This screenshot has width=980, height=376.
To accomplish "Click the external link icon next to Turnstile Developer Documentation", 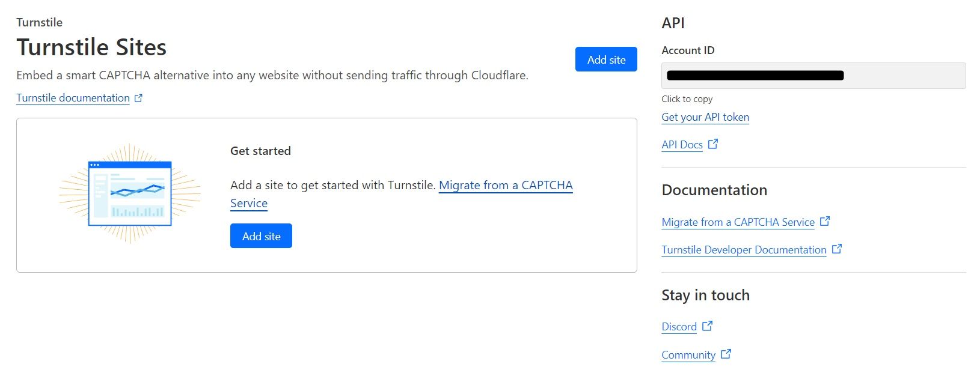I will (837, 248).
